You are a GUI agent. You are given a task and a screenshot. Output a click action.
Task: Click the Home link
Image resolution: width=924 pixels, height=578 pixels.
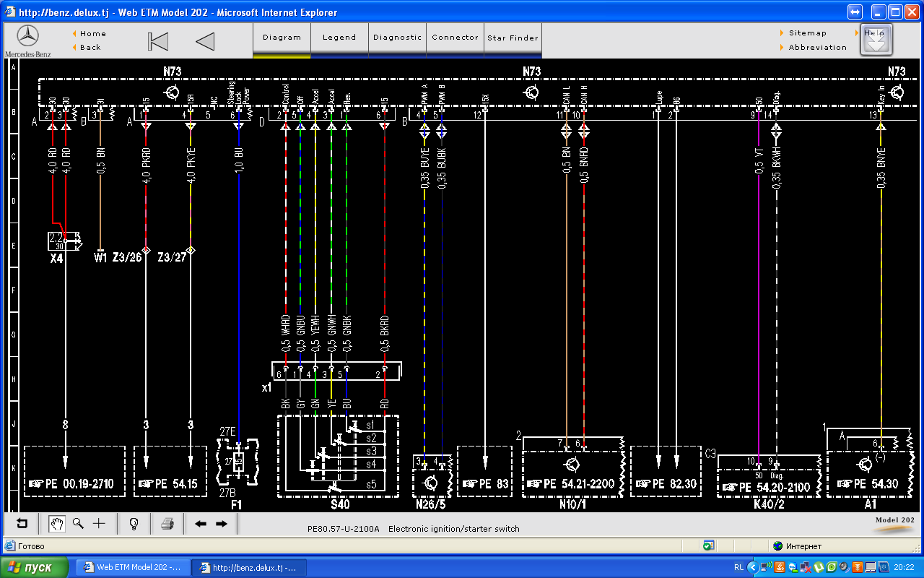point(93,33)
